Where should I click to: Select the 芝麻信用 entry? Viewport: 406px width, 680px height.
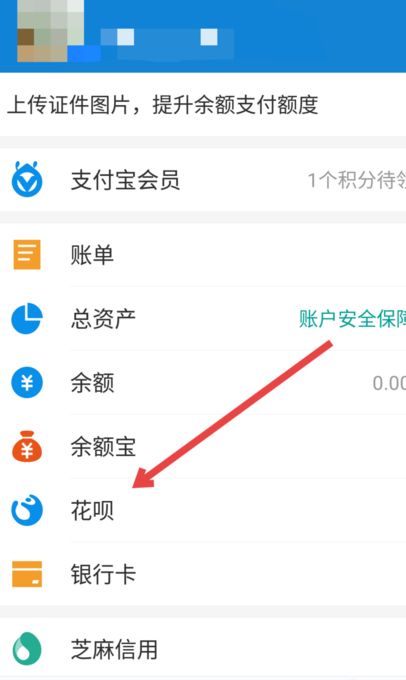pyautogui.click(x=203, y=649)
